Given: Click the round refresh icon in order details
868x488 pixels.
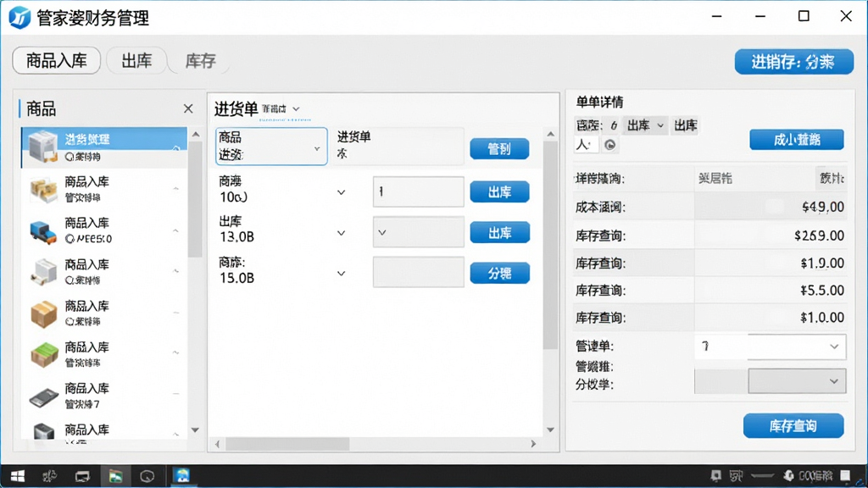Looking at the screenshot, I should pos(609,145).
